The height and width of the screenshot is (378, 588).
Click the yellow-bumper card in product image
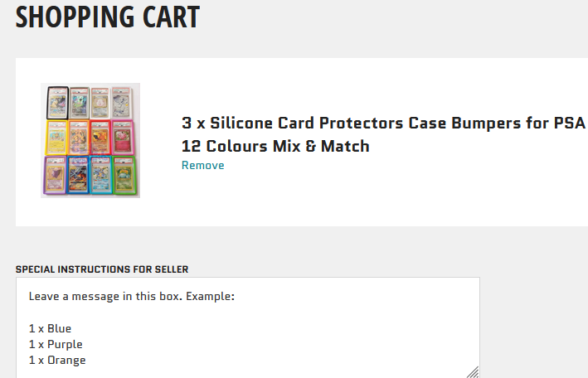(56, 138)
